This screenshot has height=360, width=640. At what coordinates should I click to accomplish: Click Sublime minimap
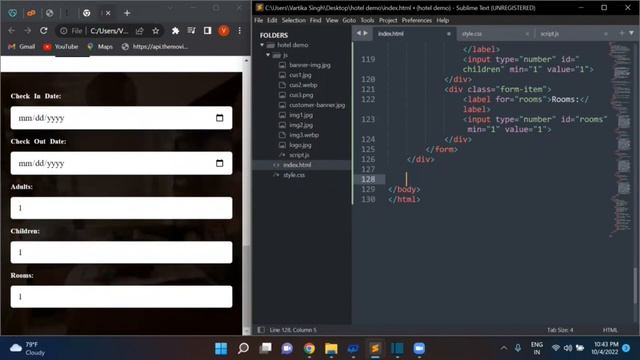tap(621, 139)
